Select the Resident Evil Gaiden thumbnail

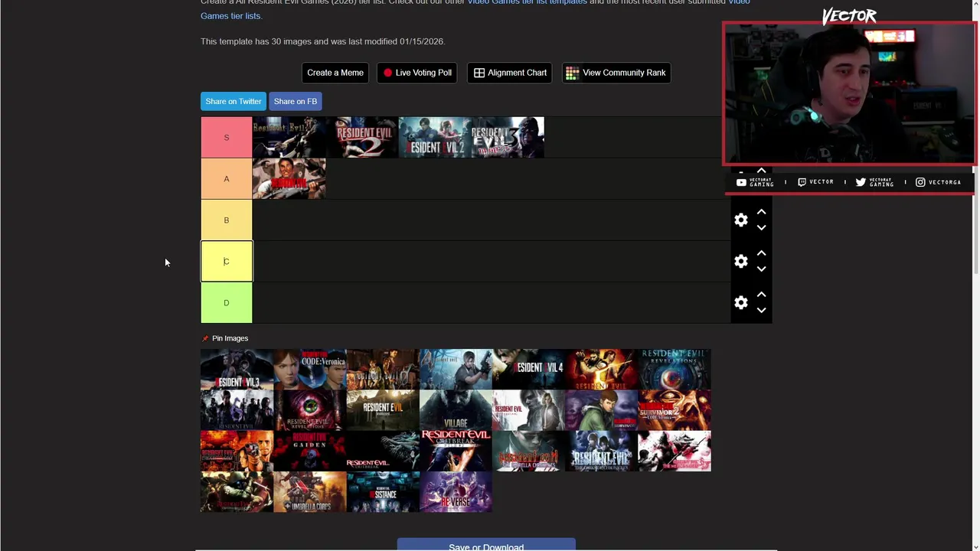[310, 451]
